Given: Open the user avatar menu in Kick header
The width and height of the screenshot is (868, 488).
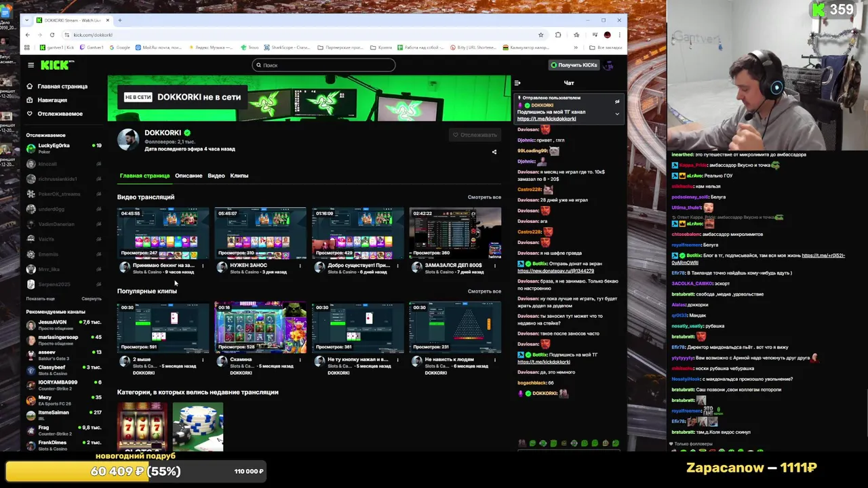Looking at the screenshot, I should [x=608, y=65].
